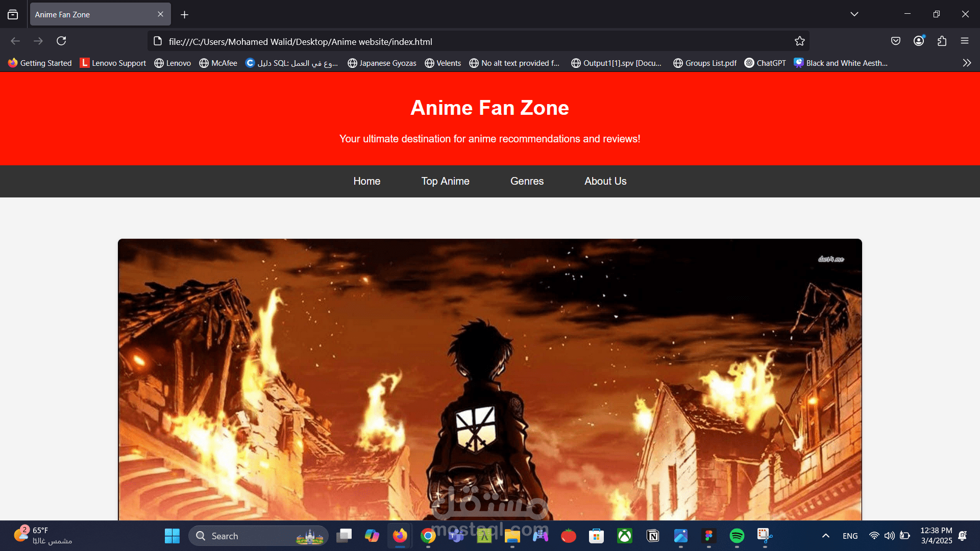Select the Genres navigation item

coord(527,181)
